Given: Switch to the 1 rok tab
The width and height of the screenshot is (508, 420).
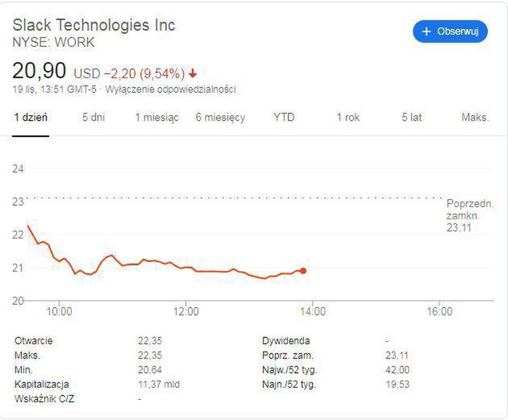Looking at the screenshot, I should tap(348, 117).
